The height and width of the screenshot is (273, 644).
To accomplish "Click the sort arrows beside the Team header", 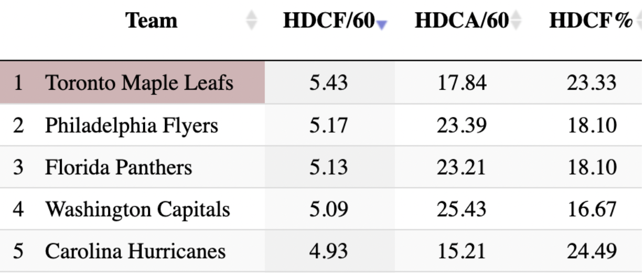I will click(x=252, y=21).
